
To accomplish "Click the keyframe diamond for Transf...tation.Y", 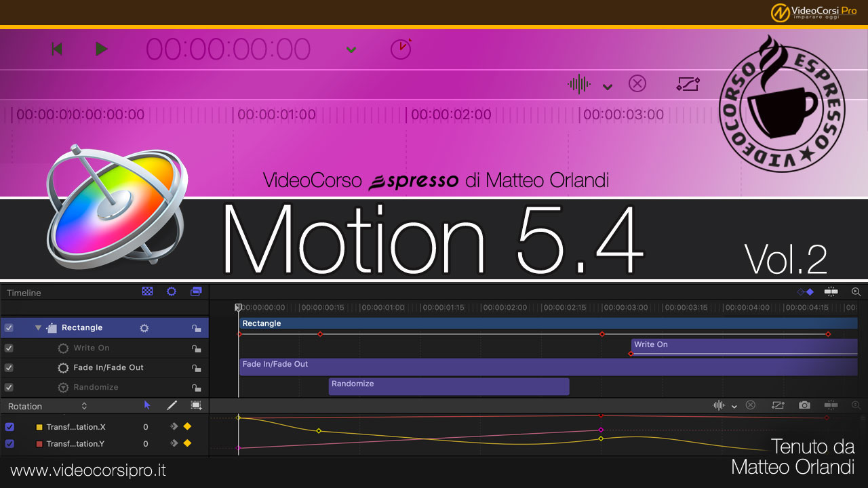I will pyautogui.click(x=187, y=443).
